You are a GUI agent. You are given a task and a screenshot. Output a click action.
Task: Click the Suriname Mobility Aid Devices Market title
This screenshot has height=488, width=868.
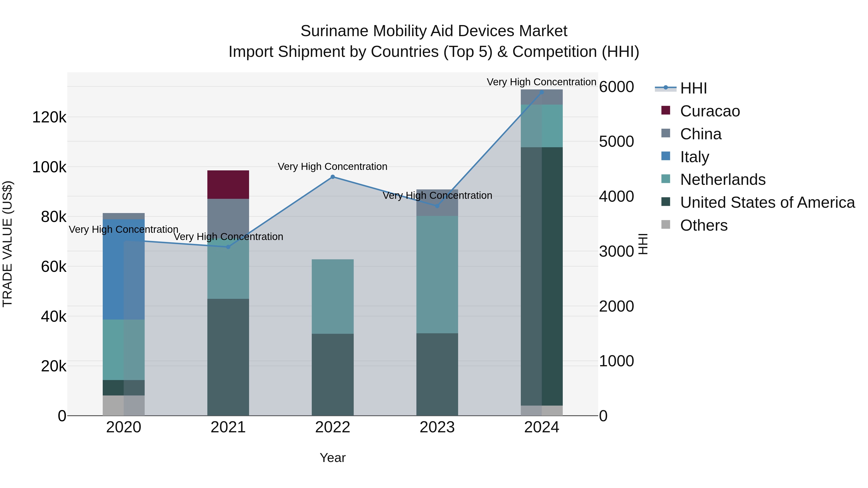[x=434, y=31]
